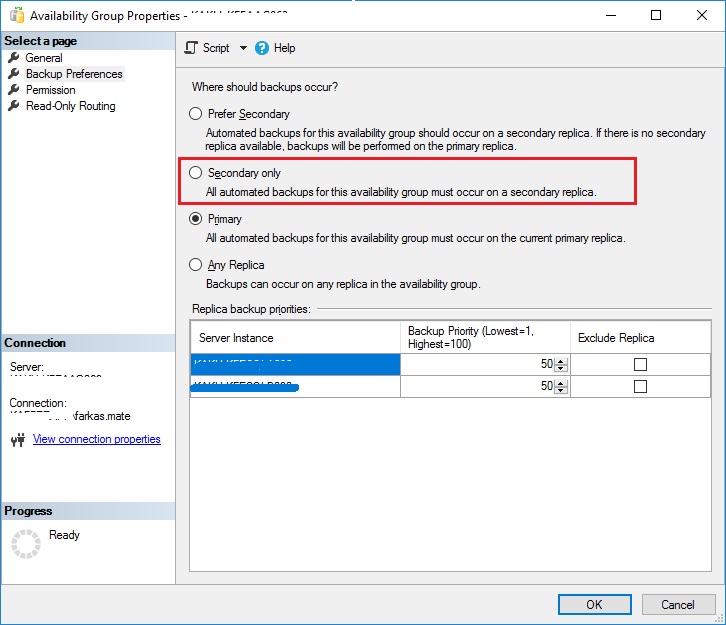Click the OK button
Screen dimensions: 726x625
pyautogui.click(x=595, y=605)
